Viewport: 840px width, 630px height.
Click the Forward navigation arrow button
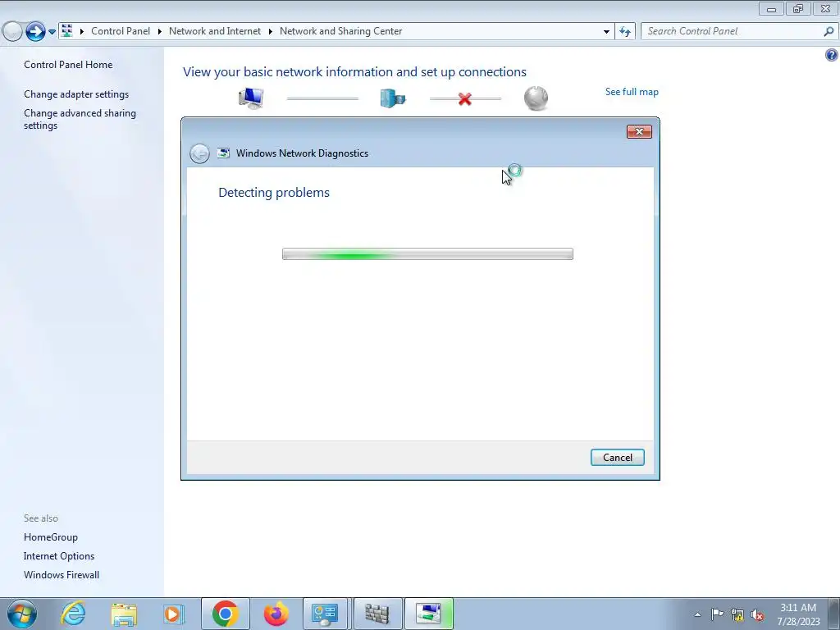click(35, 31)
